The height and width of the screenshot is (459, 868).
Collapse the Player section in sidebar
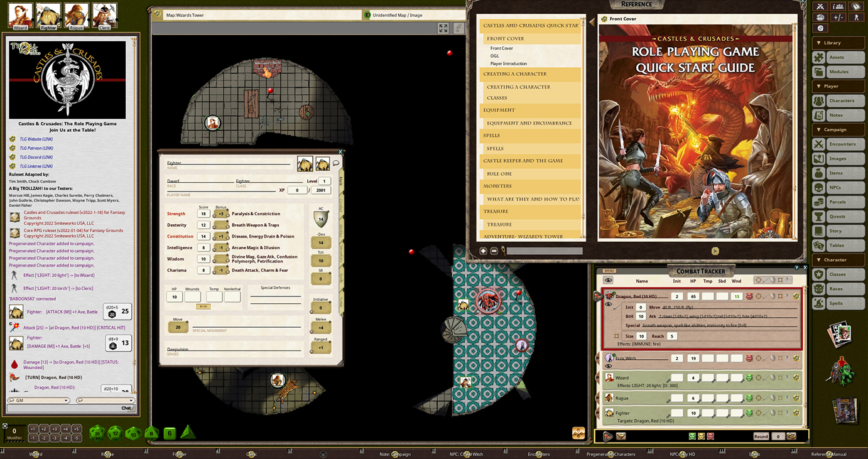coord(838,86)
